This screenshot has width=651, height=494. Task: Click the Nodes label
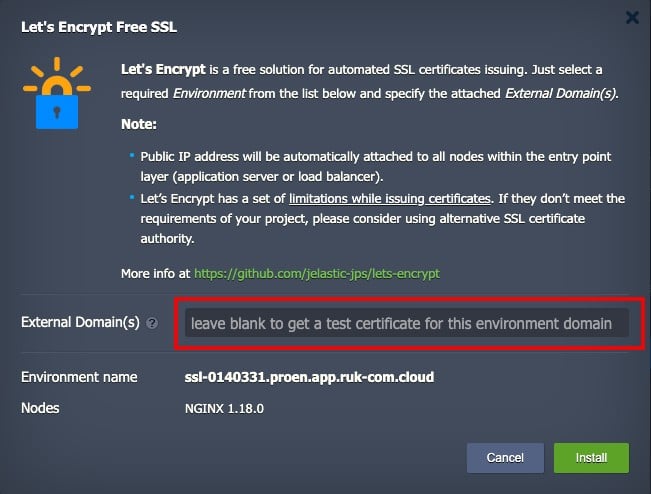(40, 408)
